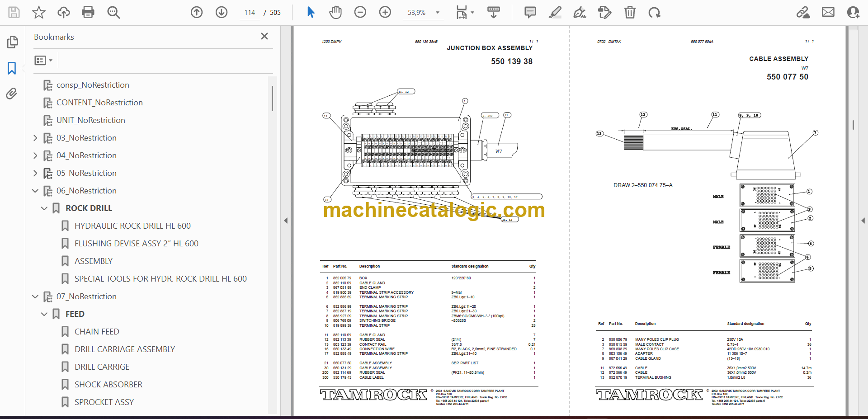This screenshot has width=868, height=419.
Task: Click the JUNCTION BOX ASSEMBLY title
Action: [x=490, y=48]
